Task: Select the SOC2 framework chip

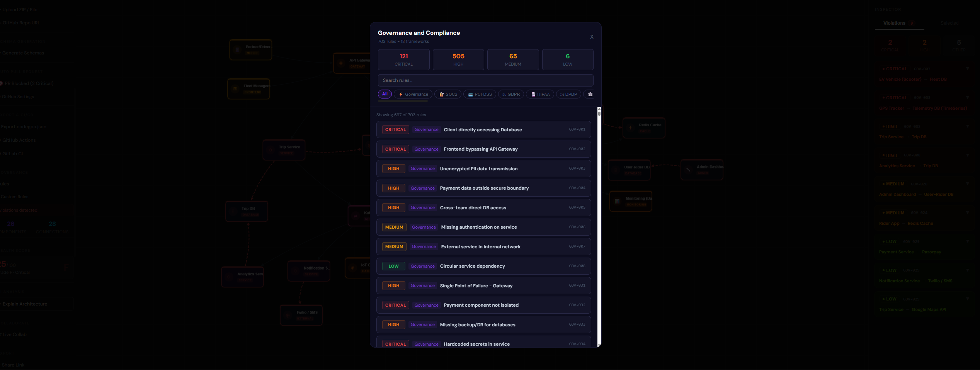Action: pyautogui.click(x=448, y=94)
